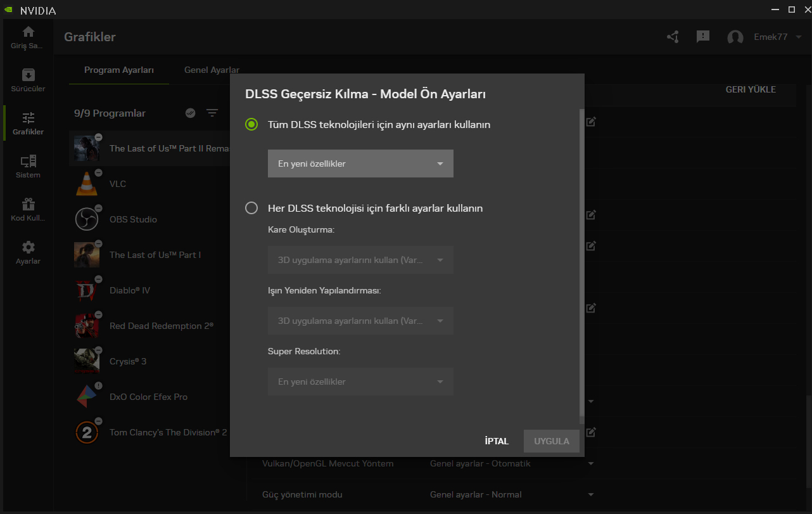This screenshot has width=812, height=514.
Task: Click the Emek77 username
Action: (x=770, y=37)
